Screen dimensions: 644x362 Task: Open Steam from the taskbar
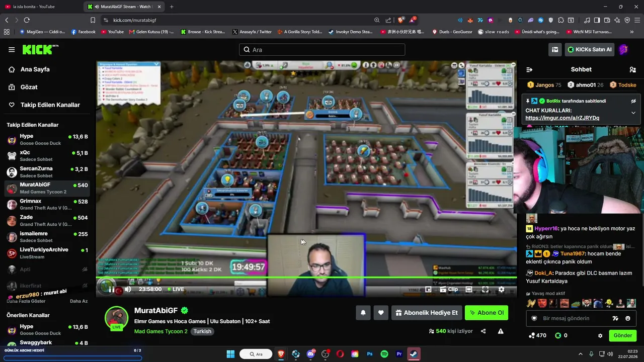(x=414, y=354)
